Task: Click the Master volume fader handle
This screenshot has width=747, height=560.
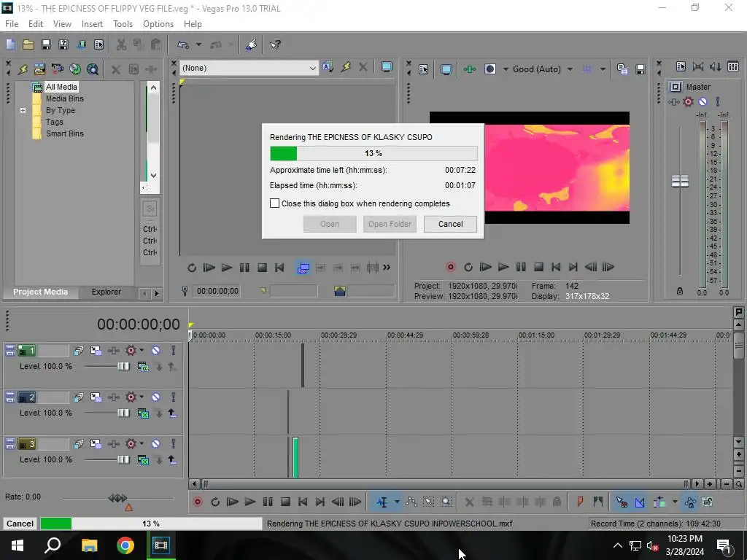Action: click(x=681, y=181)
